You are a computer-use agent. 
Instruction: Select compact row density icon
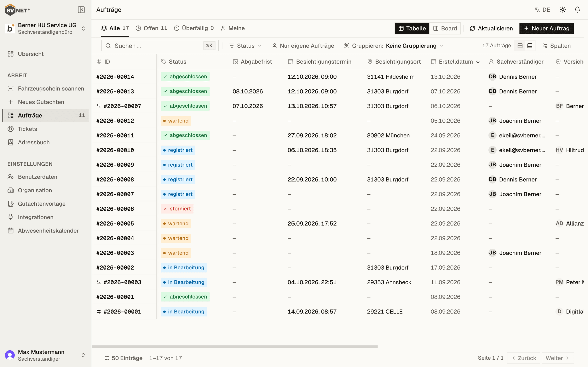[x=530, y=46]
